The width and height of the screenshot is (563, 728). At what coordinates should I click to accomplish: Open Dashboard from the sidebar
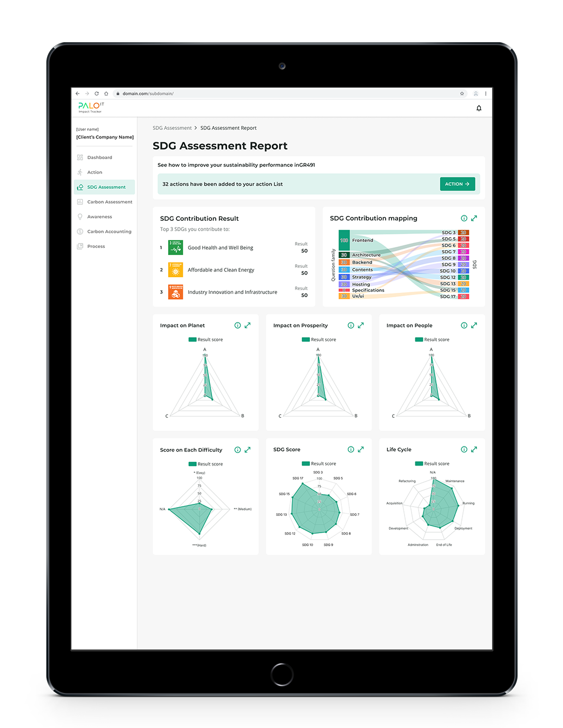tap(100, 158)
